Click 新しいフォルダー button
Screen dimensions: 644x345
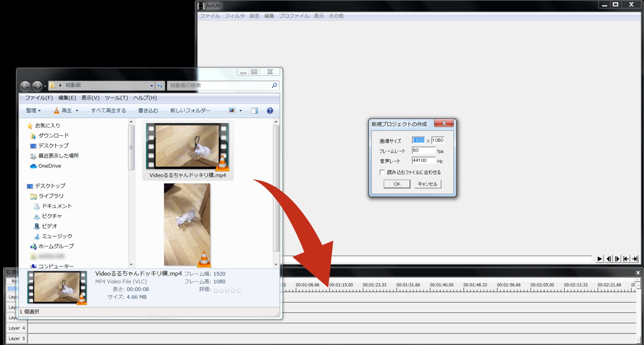[x=190, y=111]
